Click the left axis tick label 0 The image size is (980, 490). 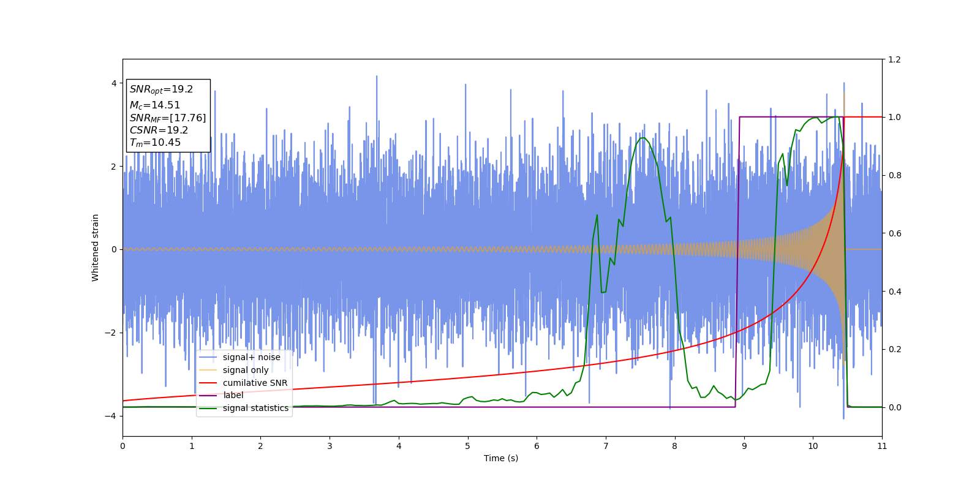click(x=114, y=249)
